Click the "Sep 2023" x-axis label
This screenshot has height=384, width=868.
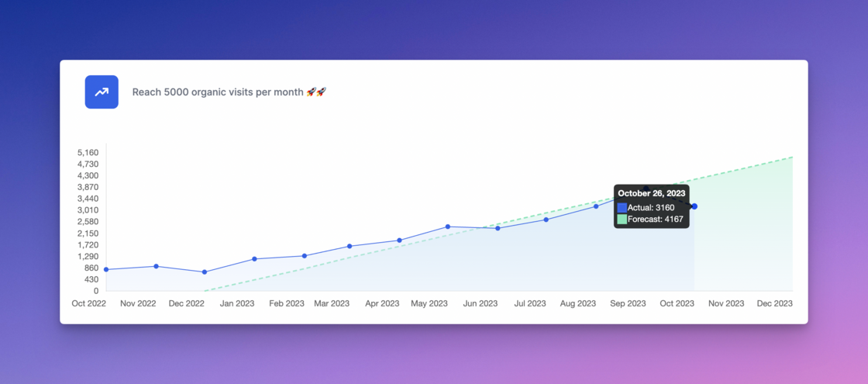(x=628, y=303)
